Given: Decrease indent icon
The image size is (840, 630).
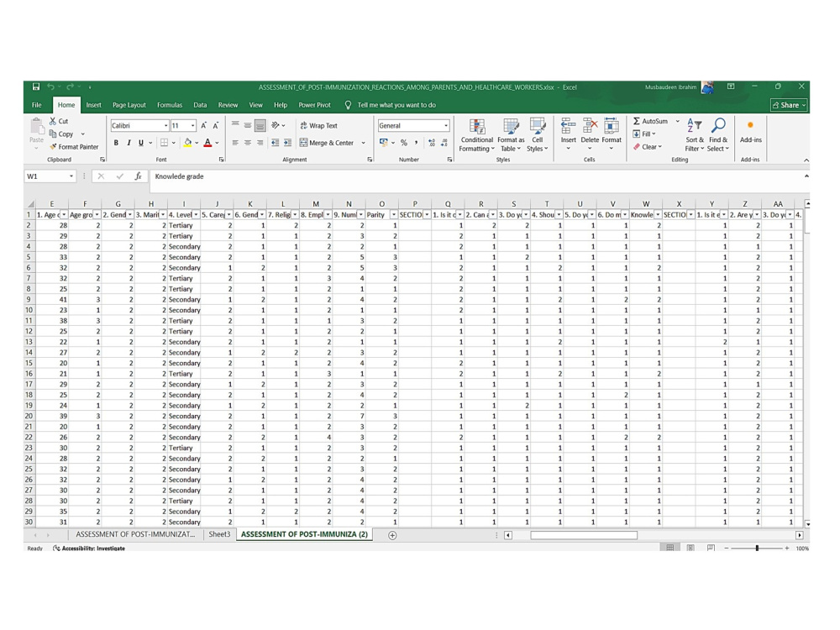Looking at the screenshot, I should (276, 143).
